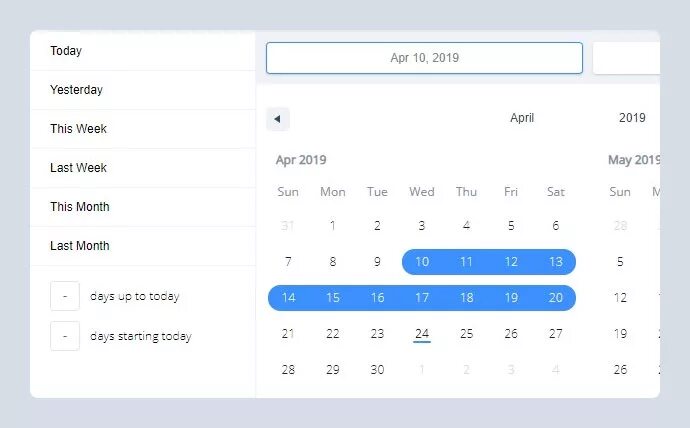Image resolution: width=690 pixels, height=428 pixels.
Task: Focus the days starting today input
Action: [x=65, y=336]
